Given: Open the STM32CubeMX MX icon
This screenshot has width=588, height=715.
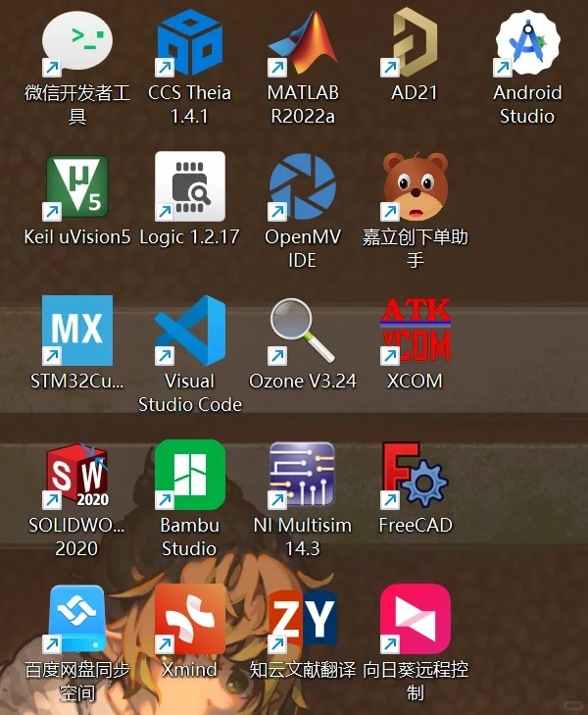Looking at the screenshot, I should click(77, 331).
